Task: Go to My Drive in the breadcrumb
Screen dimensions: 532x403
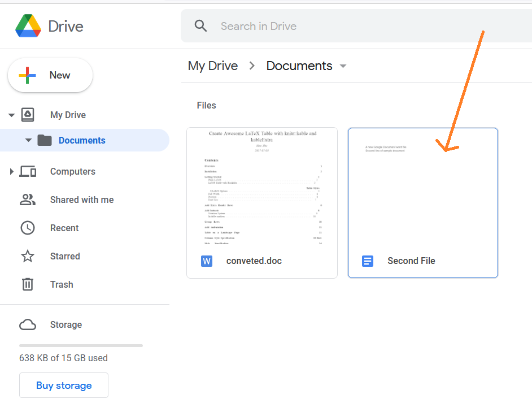Action: pos(212,66)
